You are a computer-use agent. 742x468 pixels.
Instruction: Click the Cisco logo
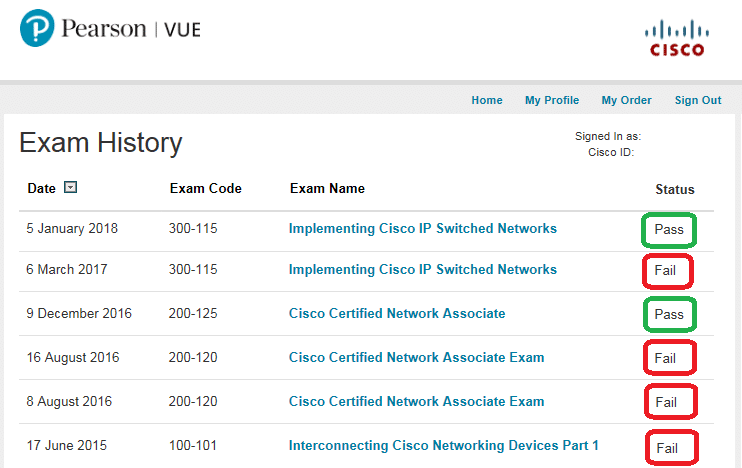pyautogui.click(x=677, y=38)
